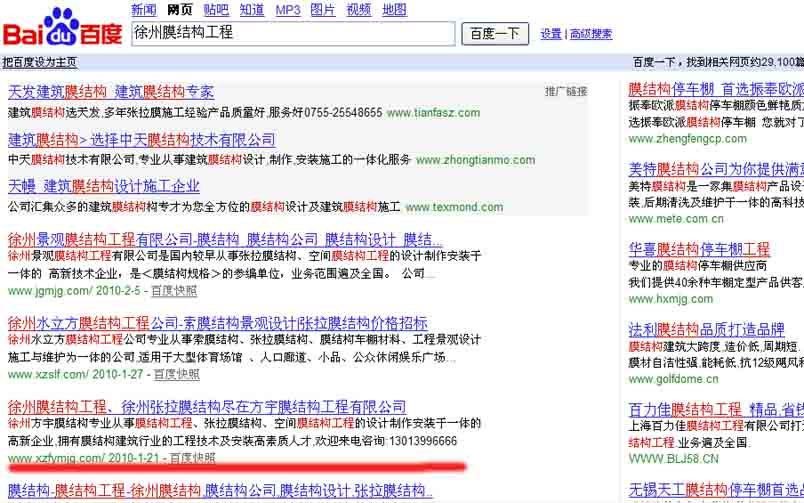Click the Baidu logo
804x503 pixels.
(x=63, y=28)
